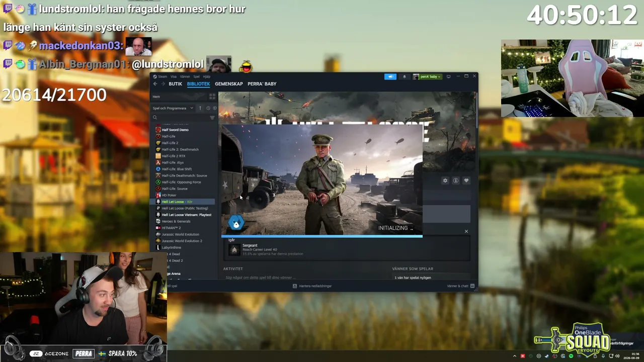Click the recent activity clock icon
Screen dimensions: 644x362
(208, 108)
